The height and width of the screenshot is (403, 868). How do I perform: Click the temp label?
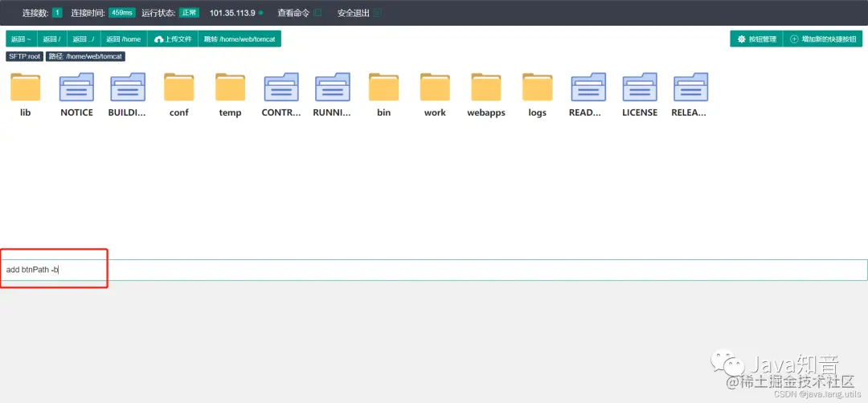pos(231,112)
